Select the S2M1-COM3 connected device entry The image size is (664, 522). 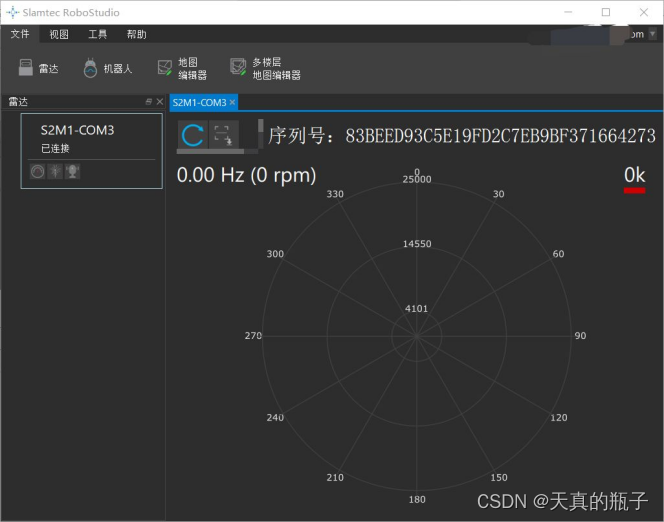click(91, 151)
